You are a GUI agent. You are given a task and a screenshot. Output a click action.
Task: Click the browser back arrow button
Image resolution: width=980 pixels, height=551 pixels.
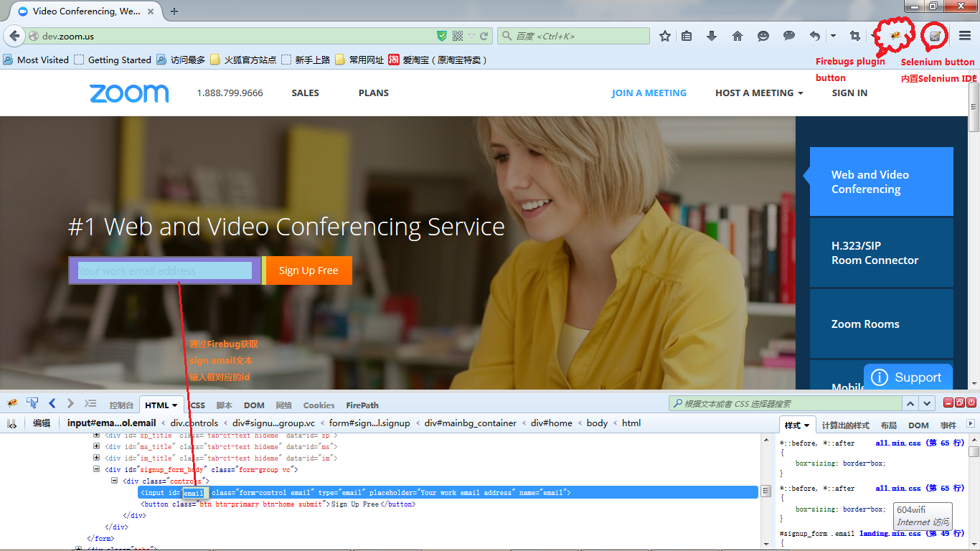[x=14, y=36]
